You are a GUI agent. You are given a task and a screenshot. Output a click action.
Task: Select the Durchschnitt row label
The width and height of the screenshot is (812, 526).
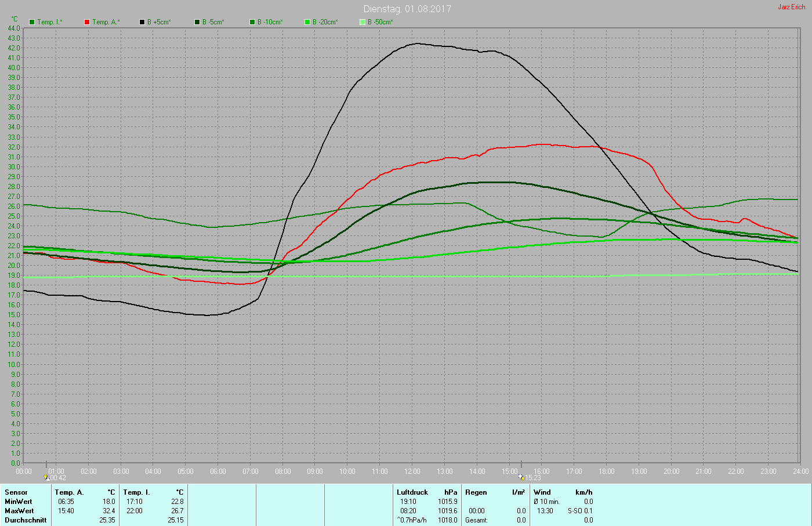pyautogui.click(x=26, y=520)
